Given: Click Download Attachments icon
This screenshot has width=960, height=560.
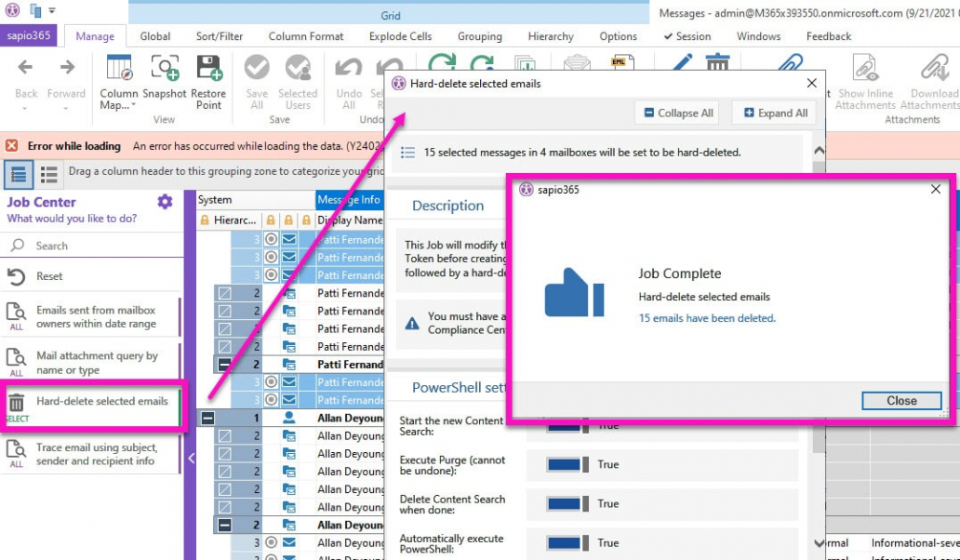Looking at the screenshot, I should [935, 67].
